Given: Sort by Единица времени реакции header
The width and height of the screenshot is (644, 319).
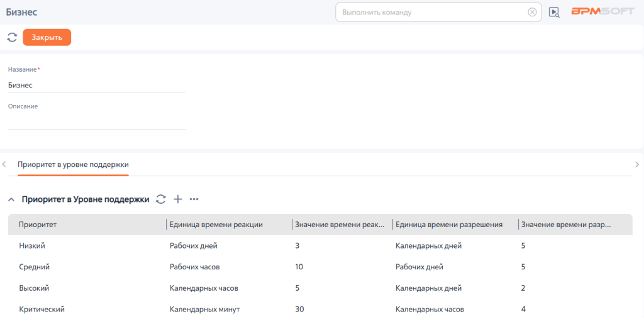Looking at the screenshot, I should click(216, 225).
